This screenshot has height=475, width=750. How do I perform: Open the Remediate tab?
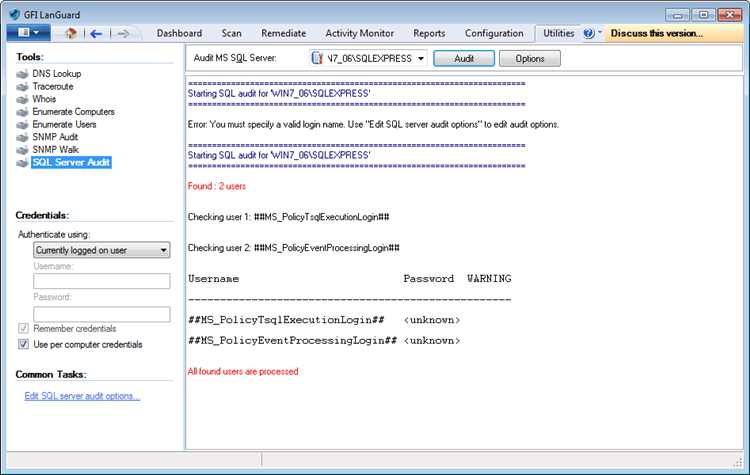(x=284, y=33)
